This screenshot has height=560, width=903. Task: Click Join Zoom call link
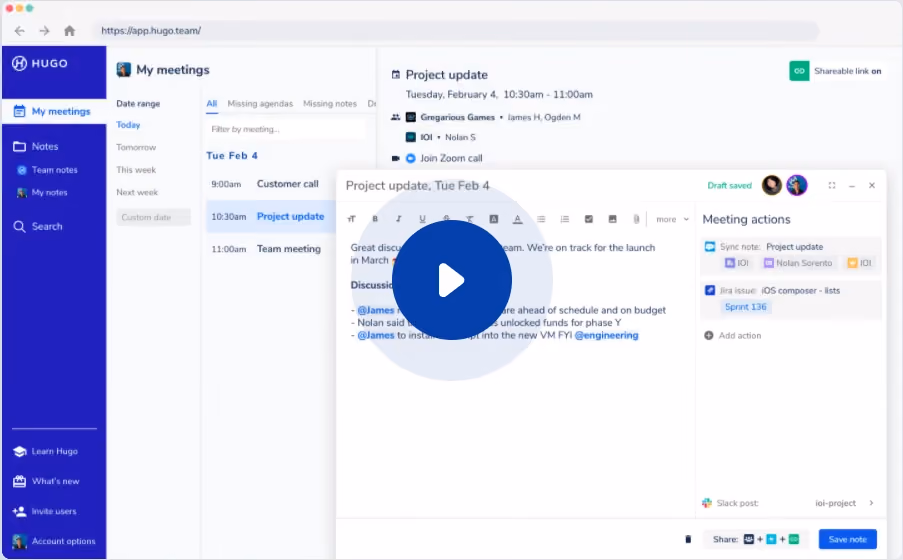452,158
